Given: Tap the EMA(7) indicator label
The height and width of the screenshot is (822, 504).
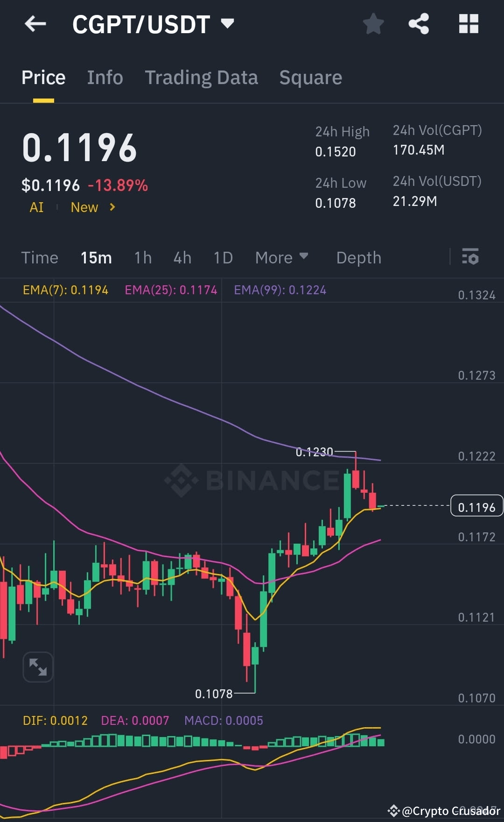Looking at the screenshot, I should pos(65,290).
